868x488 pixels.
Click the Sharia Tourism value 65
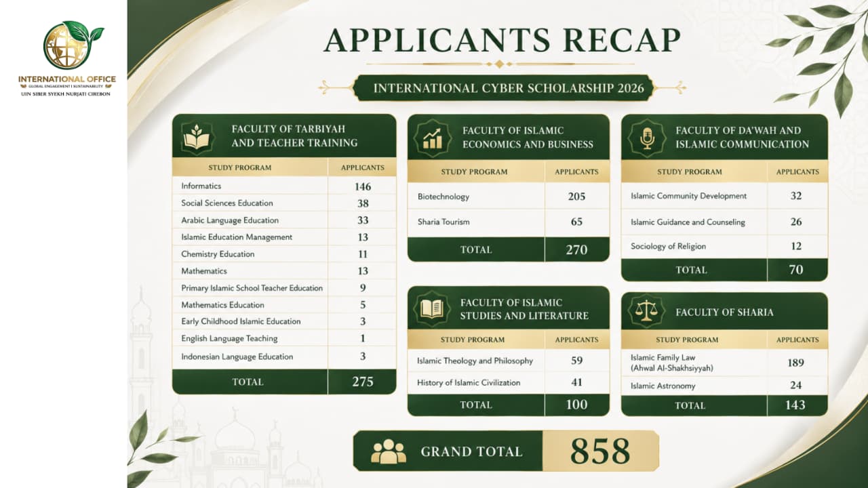click(577, 222)
